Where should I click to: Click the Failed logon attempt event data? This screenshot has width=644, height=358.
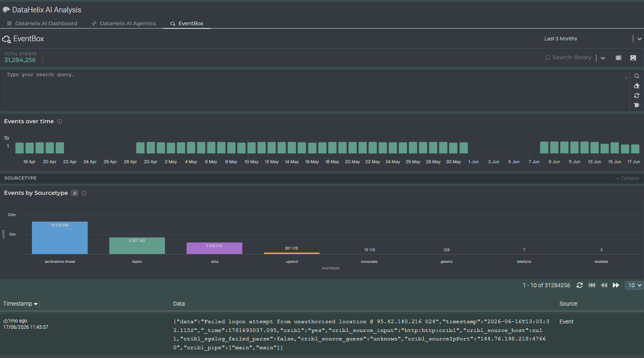pos(361,334)
